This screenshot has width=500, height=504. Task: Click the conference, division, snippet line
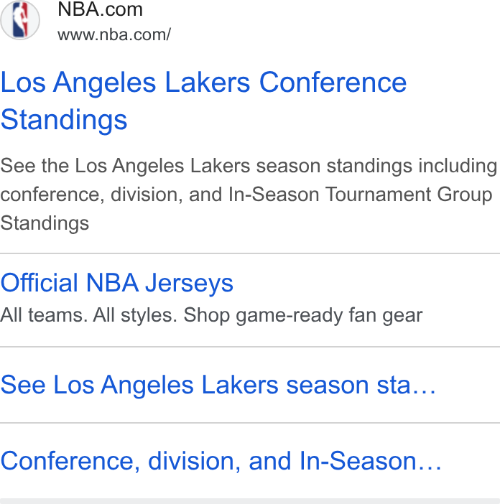click(x=91, y=195)
